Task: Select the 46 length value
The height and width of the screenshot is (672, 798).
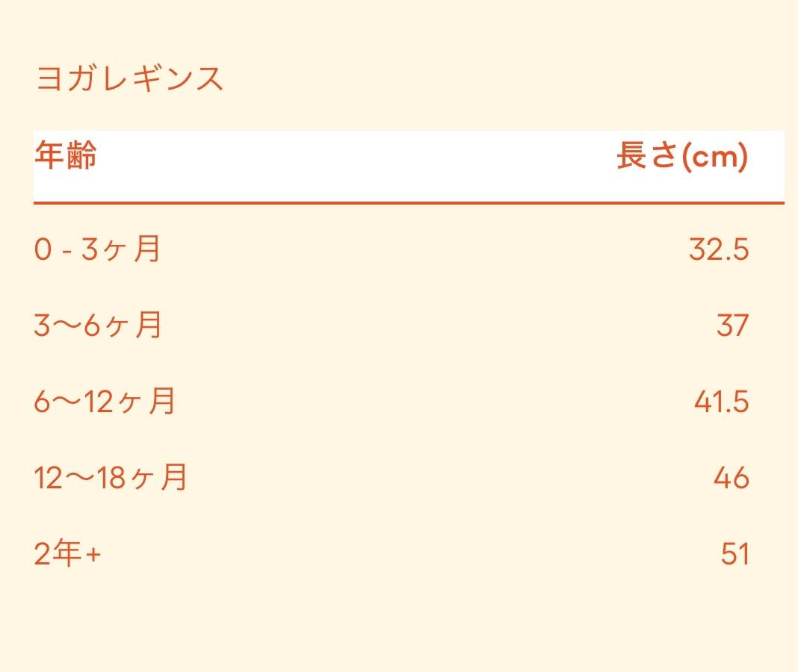Action: point(731,478)
